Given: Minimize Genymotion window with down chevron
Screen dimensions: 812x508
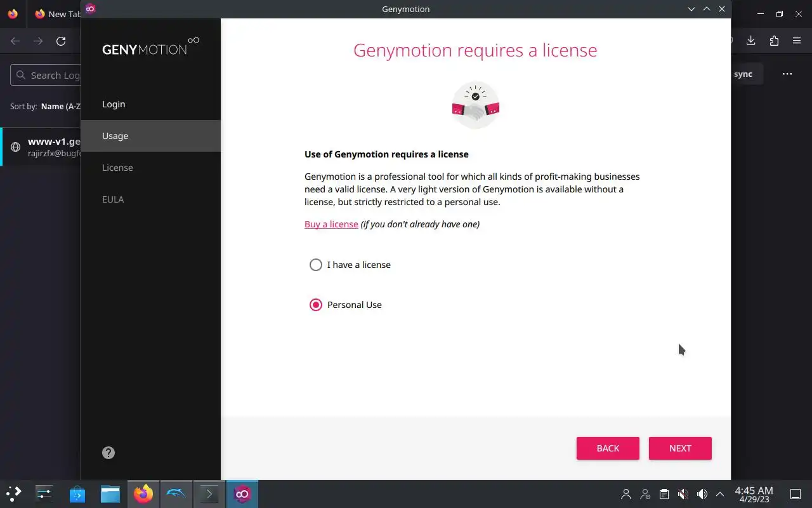Looking at the screenshot, I should 691,9.
